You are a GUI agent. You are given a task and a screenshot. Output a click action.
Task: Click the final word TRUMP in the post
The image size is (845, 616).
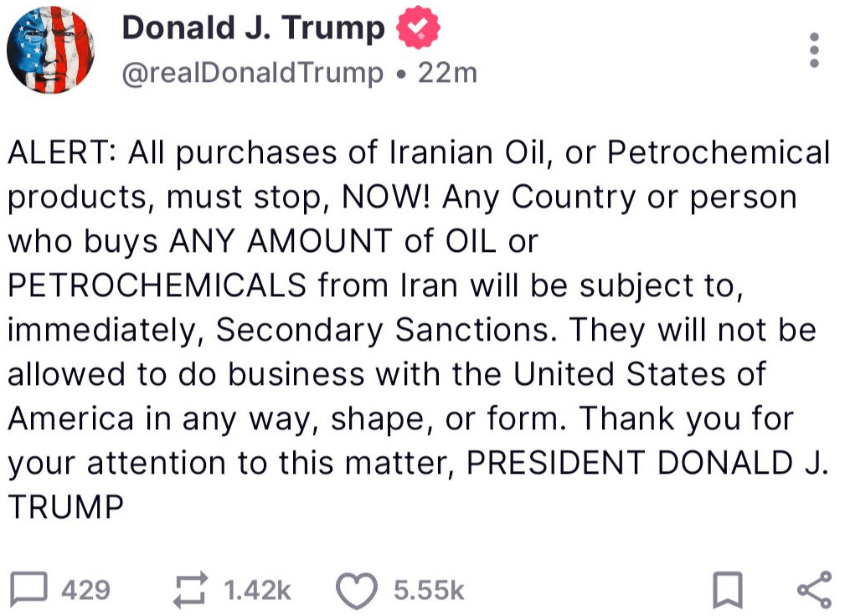tap(66, 506)
